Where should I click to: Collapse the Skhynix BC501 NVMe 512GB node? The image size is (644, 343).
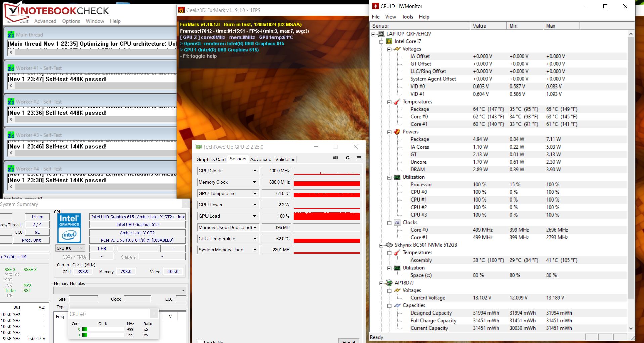tap(381, 245)
